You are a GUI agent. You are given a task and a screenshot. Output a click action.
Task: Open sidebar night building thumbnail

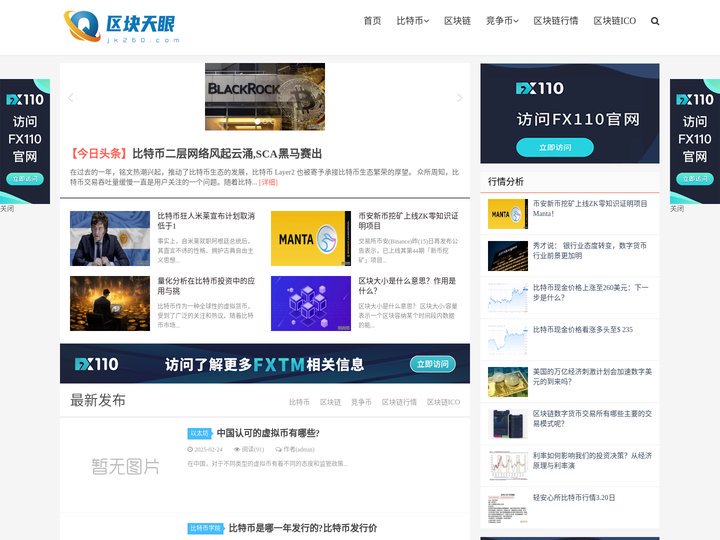click(508, 256)
